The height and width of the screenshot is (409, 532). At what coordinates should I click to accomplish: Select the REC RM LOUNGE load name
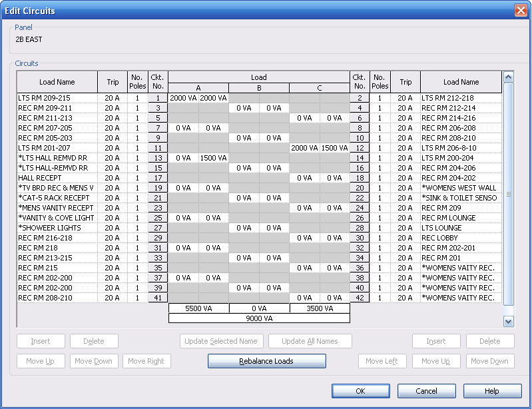click(461, 218)
